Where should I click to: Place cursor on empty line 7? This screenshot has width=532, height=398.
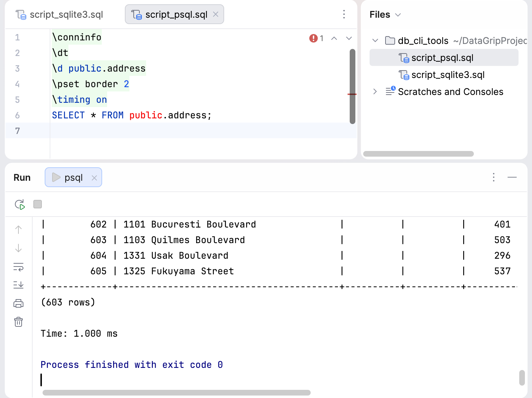[x=203, y=130]
